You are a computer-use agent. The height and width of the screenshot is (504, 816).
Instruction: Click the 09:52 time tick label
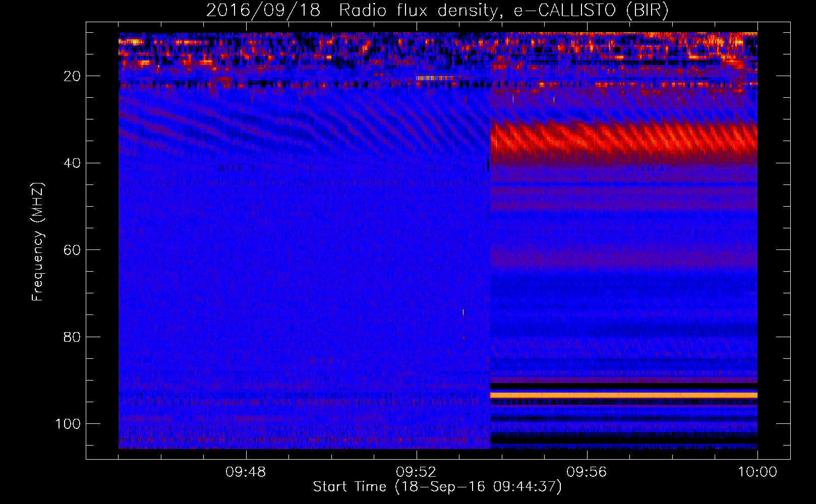(416, 472)
